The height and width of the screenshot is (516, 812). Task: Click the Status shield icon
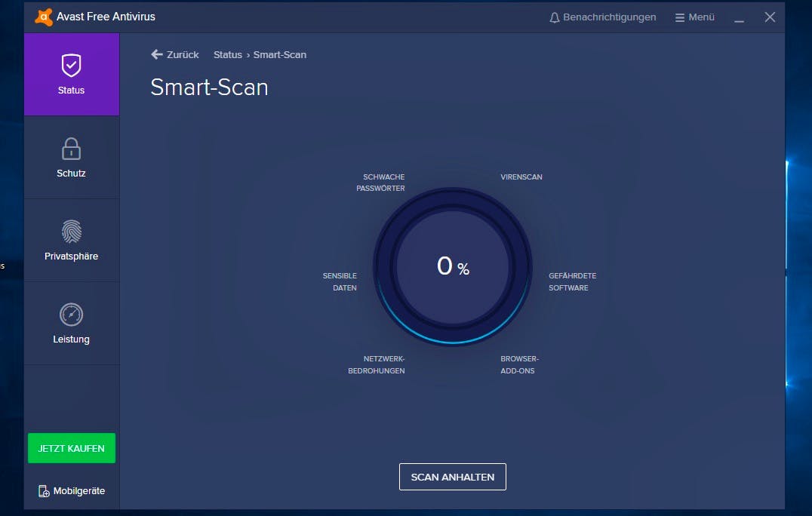coord(71,66)
